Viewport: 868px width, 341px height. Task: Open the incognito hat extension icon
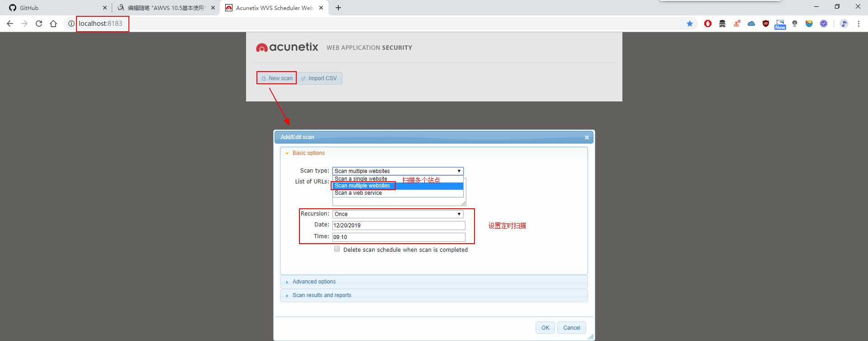[722, 24]
